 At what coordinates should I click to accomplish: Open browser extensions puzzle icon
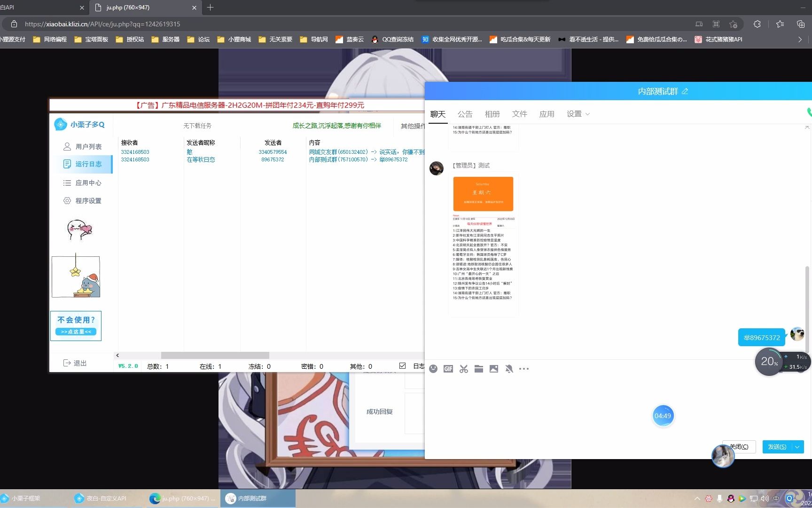click(757, 24)
